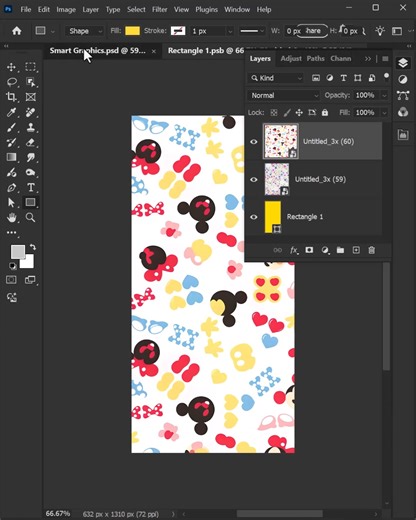Select the Eraser tool
416x520 pixels.
tap(31, 143)
